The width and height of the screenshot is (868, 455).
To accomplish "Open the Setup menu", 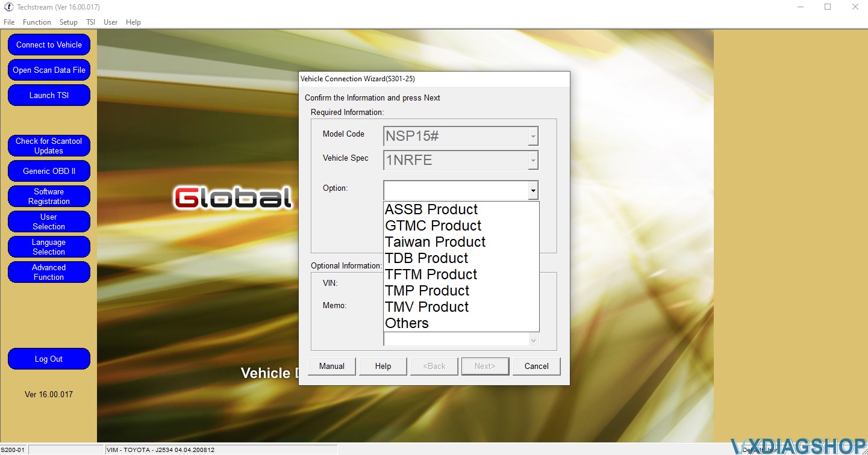I will click(x=69, y=22).
